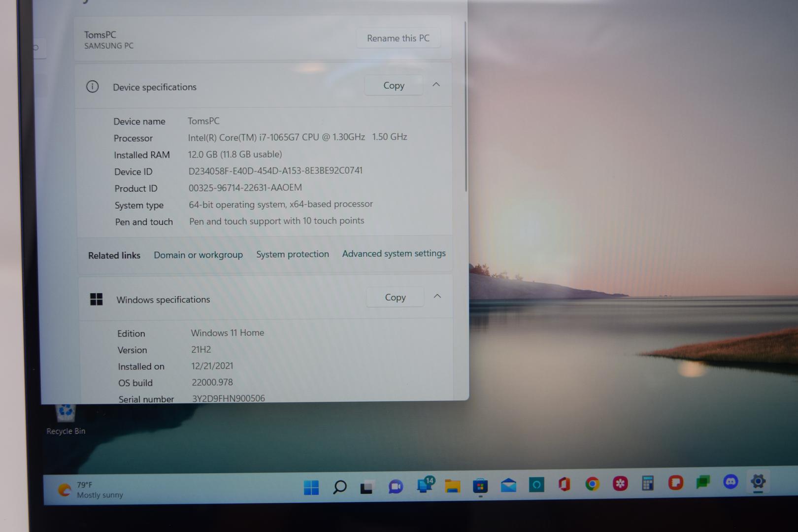Click the Edition value Windows 11 Home

228,332
